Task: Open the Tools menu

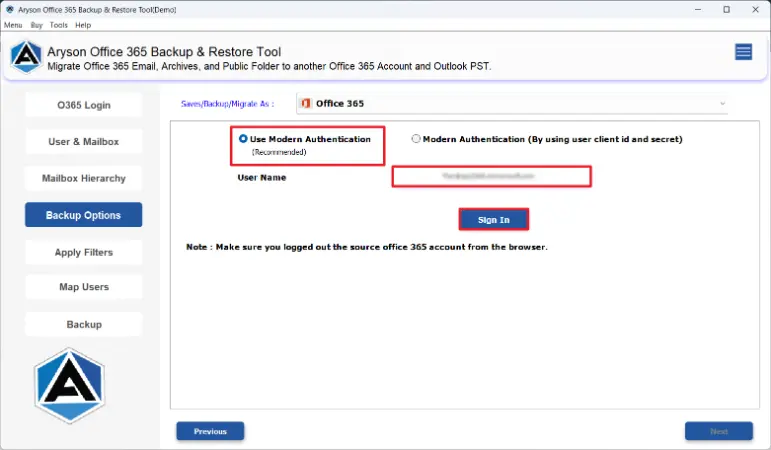Action: (59, 25)
